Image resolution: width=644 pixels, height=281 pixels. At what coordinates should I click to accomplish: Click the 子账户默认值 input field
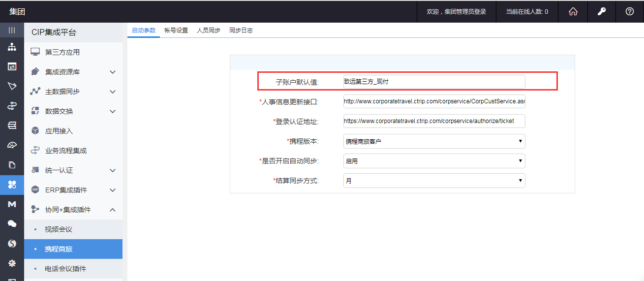pyautogui.click(x=434, y=82)
